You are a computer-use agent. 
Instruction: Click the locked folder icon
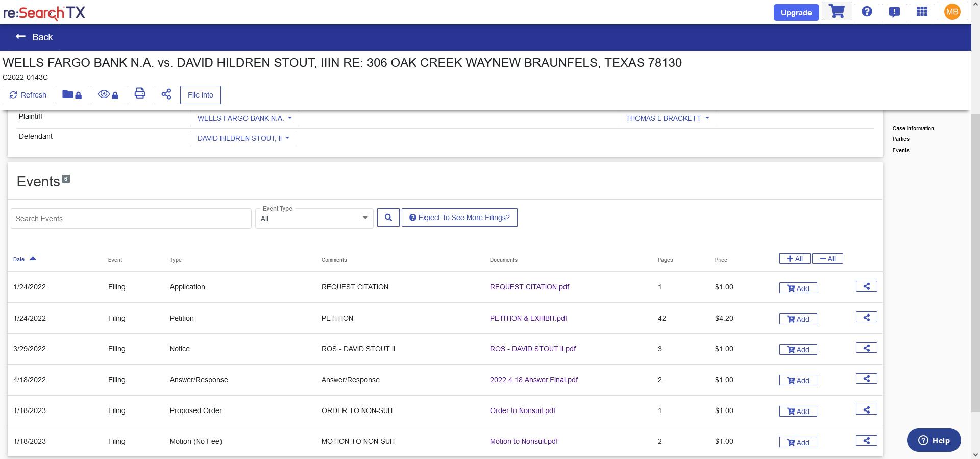(x=72, y=94)
